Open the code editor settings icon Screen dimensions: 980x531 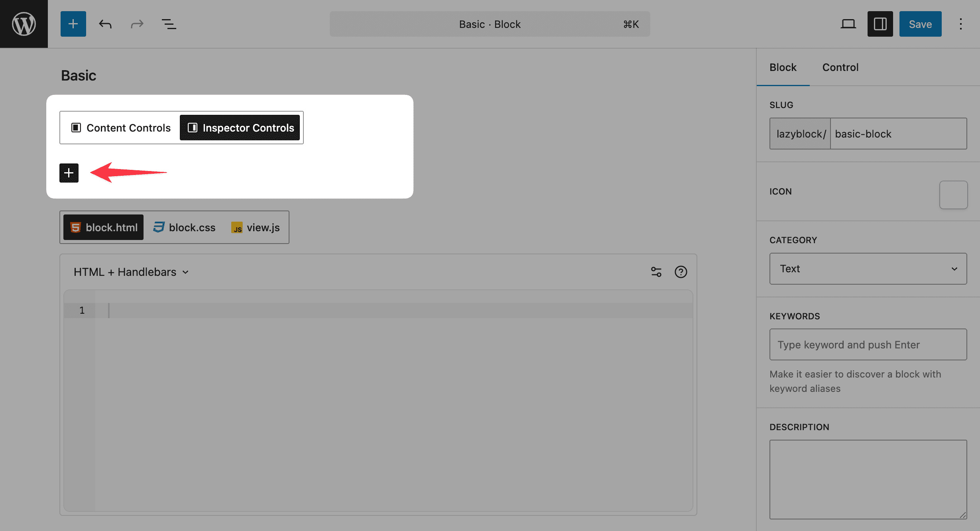coord(656,271)
